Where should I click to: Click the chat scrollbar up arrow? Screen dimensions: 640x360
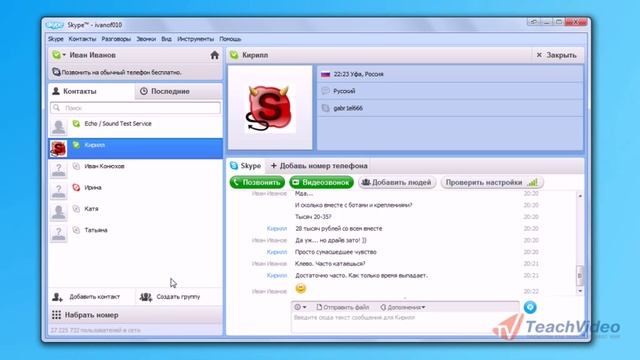click(580, 196)
